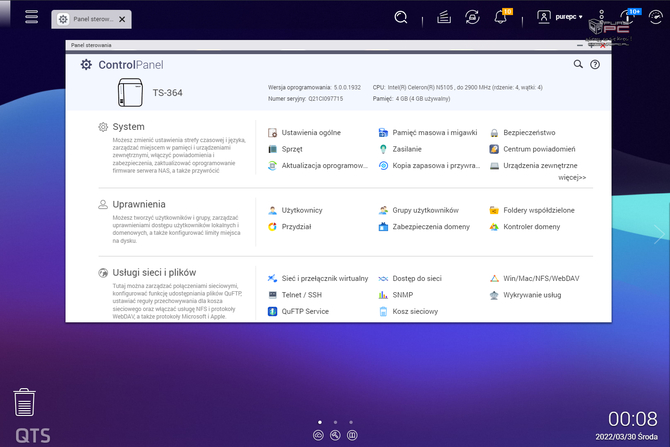The height and width of the screenshot is (447, 670).
Task: Open Dostęp do sieci
Action: (x=410, y=278)
